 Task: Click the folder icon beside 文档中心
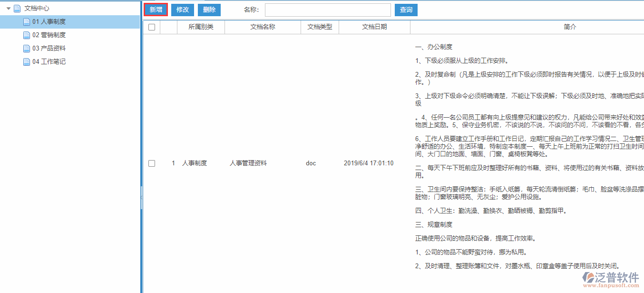click(17, 8)
